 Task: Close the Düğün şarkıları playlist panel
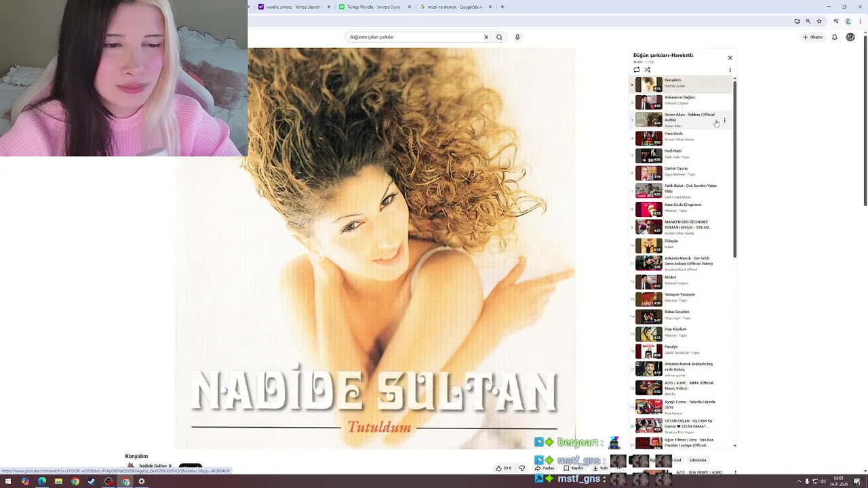(x=730, y=58)
